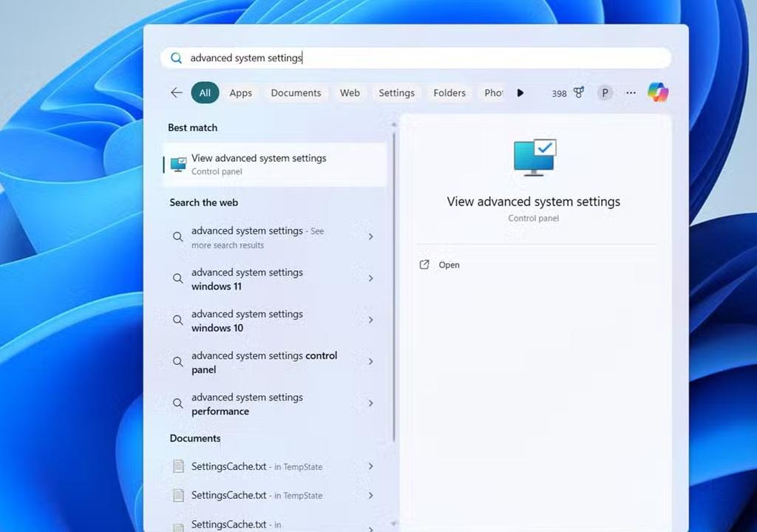Switch to the Documents filter tab
Image resolution: width=757 pixels, height=532 pixels.
tap(296, 92)
